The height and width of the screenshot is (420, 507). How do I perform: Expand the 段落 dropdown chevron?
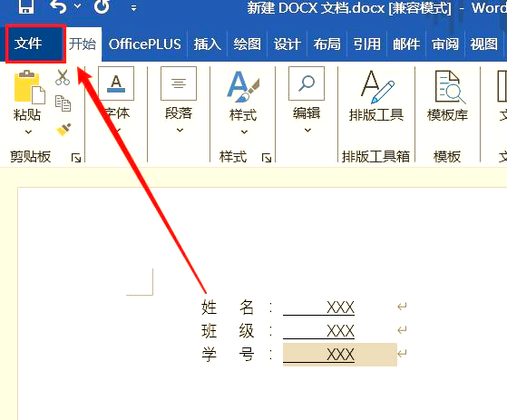180,131
